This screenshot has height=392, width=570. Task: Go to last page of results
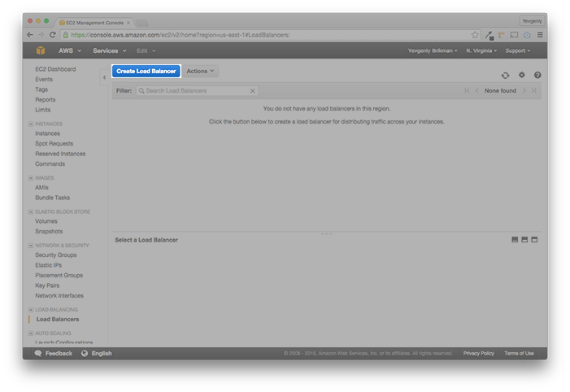pyautogui.click(x=533, y=90)
